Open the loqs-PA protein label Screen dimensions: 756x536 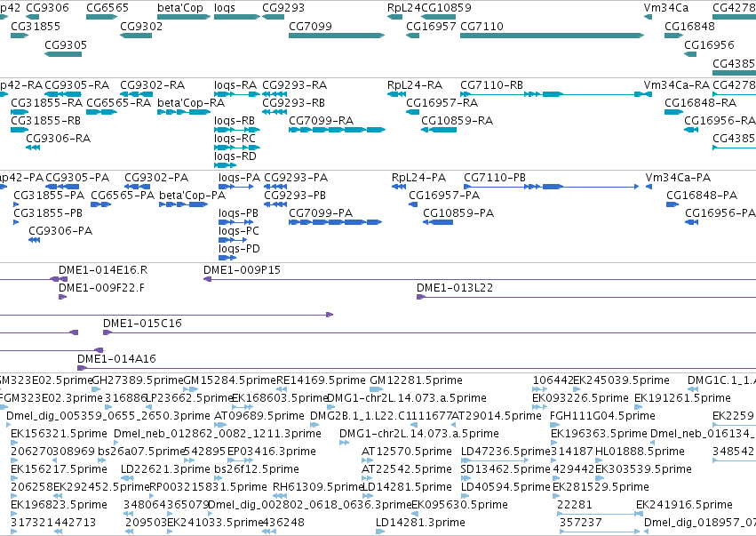[x=239, y=178]
